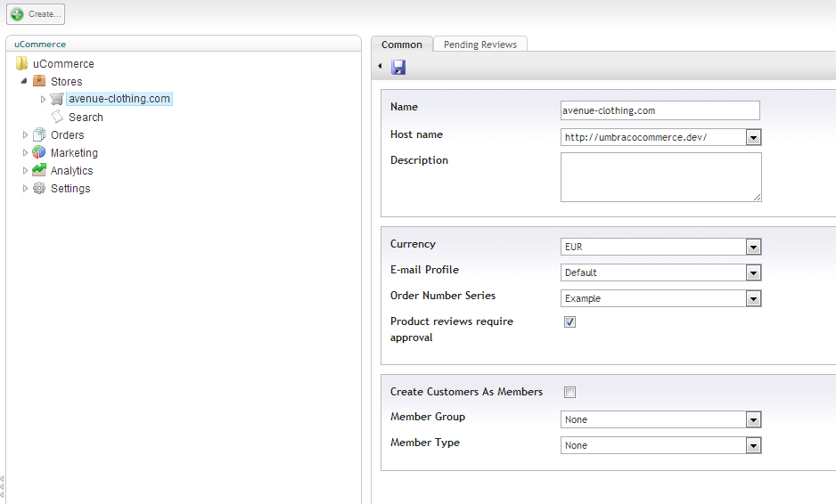
Task: Click the Orders documents icon
Action: (x=39, y=134)
